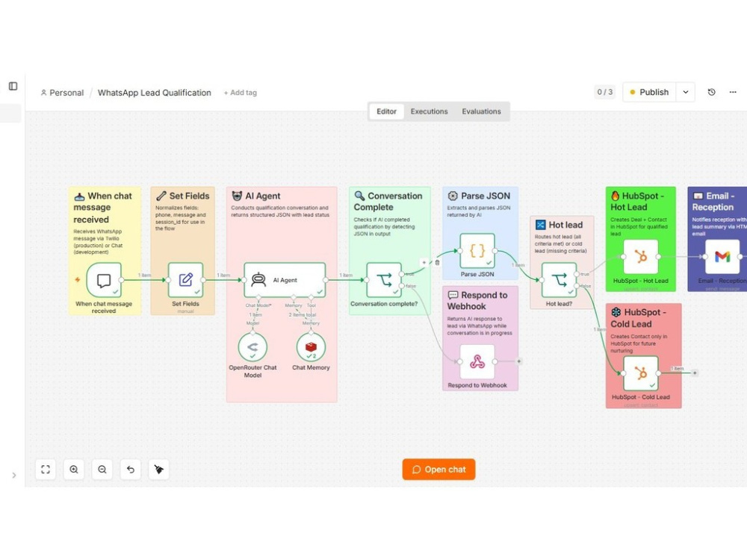The height and width of the screenshot is (560, 747).
Task: Click the HubSpot - Cold Lead sticky heading
Action: point(639,318)
